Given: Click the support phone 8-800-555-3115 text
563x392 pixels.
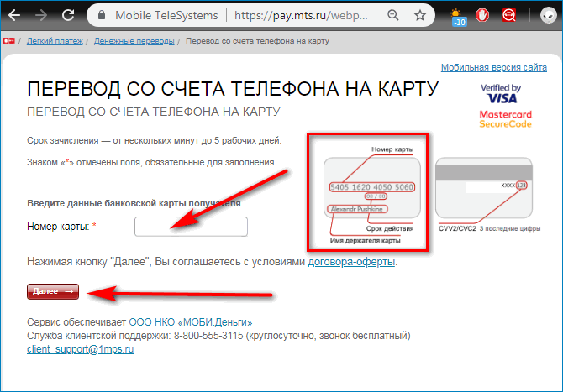Looking at the screenshot, I should 208,336.
